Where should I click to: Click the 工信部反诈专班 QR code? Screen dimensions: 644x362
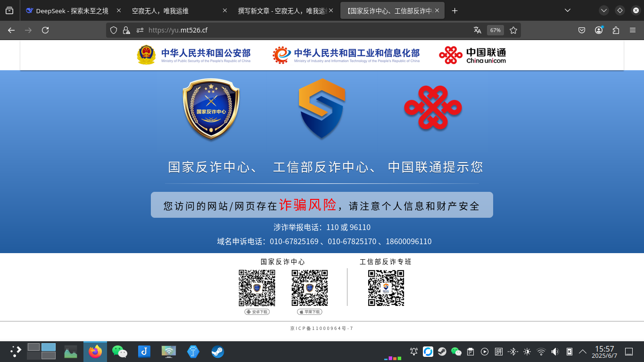point(386,288)
